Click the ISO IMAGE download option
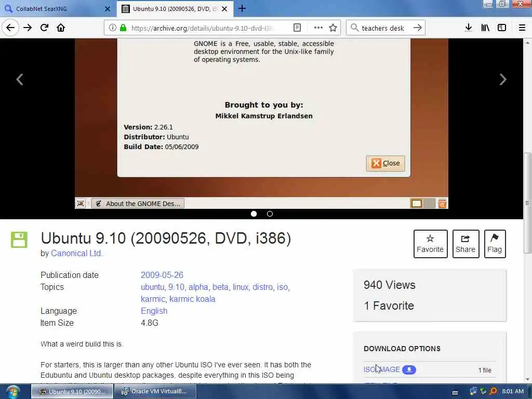The image size is (532, 399). [382, 369]
